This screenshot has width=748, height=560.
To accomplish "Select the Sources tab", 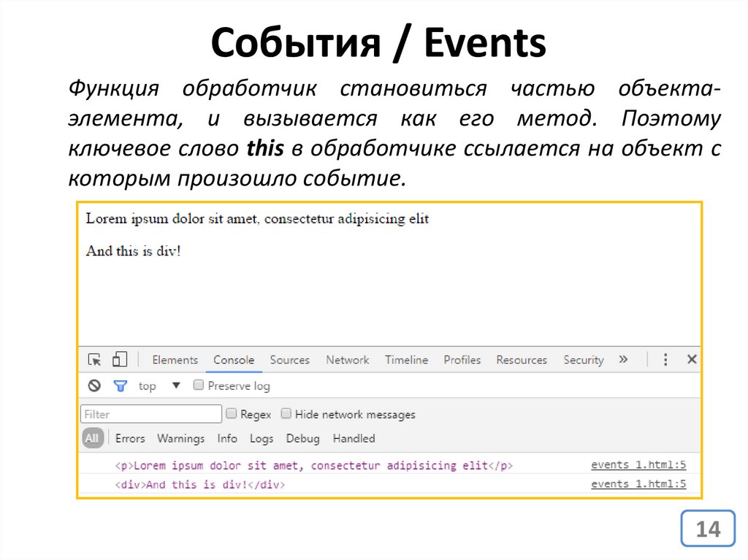I will (x=289, y=360).
